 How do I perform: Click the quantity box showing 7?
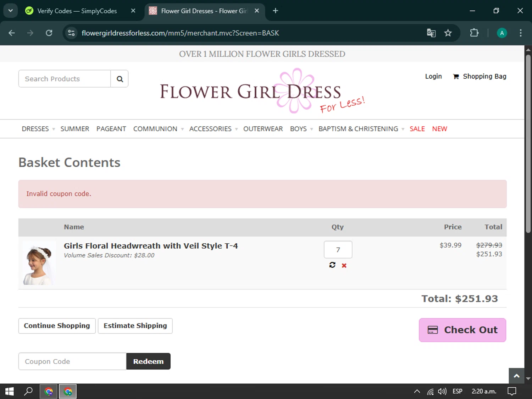[x=338, y=250]
